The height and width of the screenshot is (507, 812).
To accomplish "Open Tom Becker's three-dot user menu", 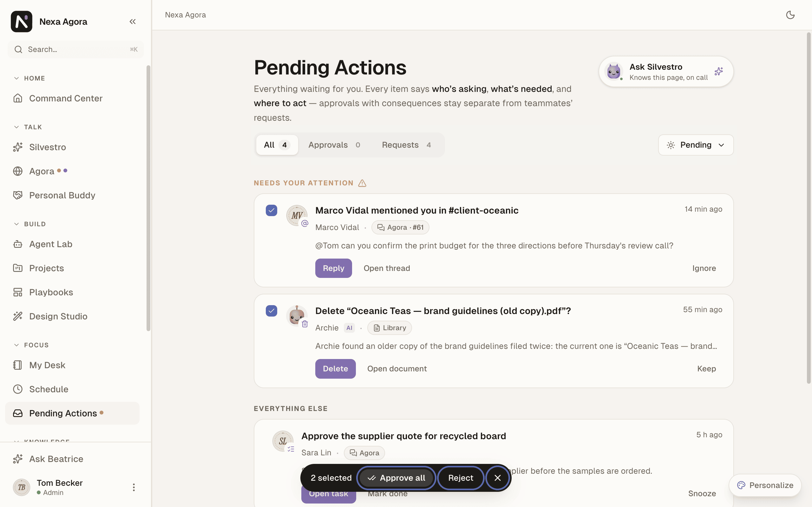I will pyautogui.click(x=134, y=487).
